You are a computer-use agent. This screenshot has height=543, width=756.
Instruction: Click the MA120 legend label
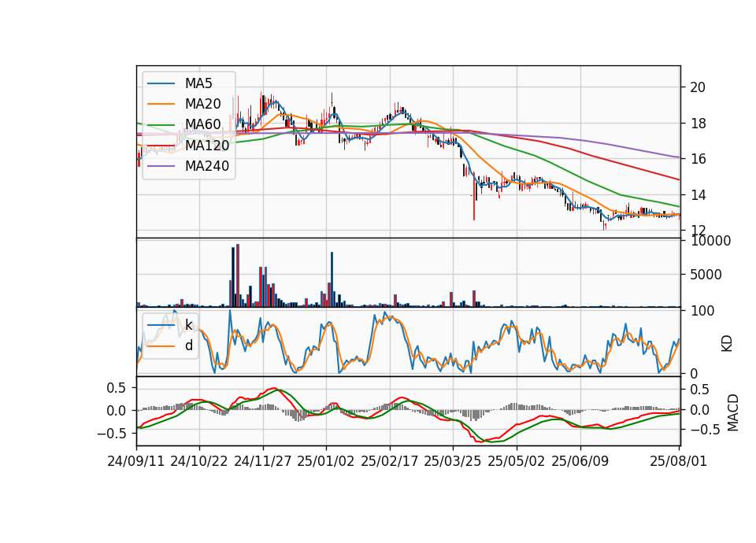pos(207,145)
